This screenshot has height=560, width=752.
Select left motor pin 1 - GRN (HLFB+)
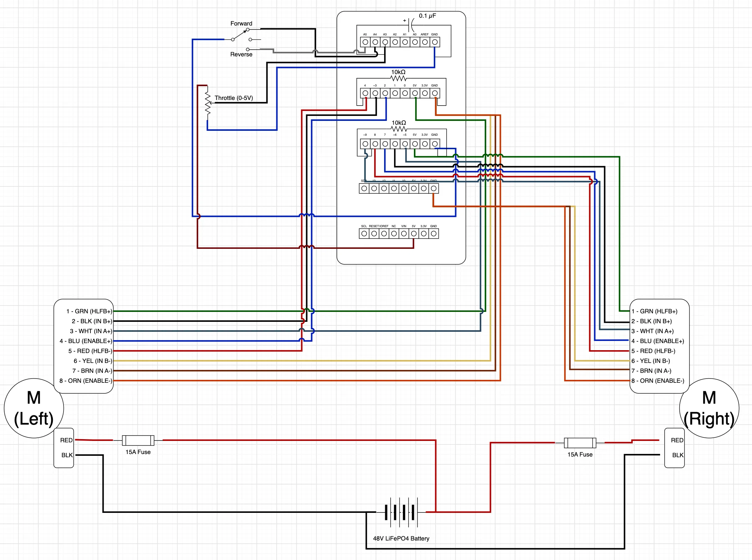point(89,311)
